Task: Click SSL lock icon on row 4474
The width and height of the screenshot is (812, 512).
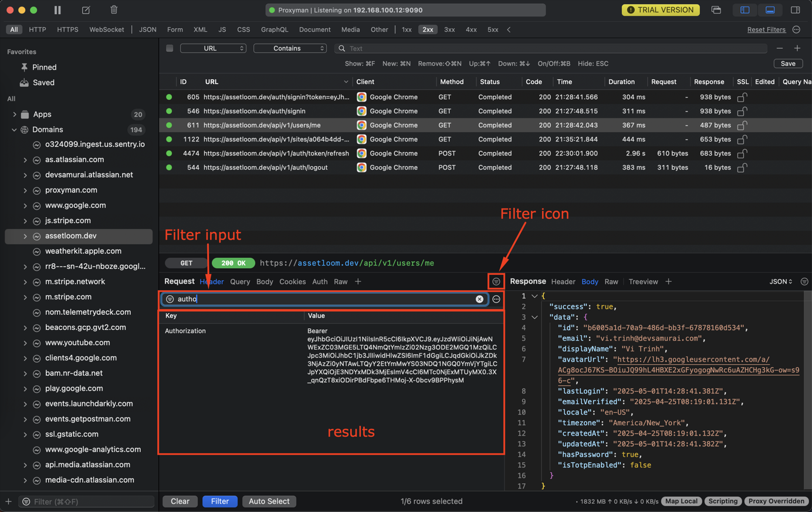Action: 742,153
